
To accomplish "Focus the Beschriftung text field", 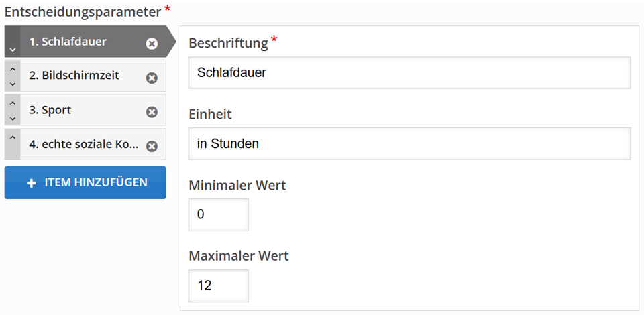I will [409, 72].
